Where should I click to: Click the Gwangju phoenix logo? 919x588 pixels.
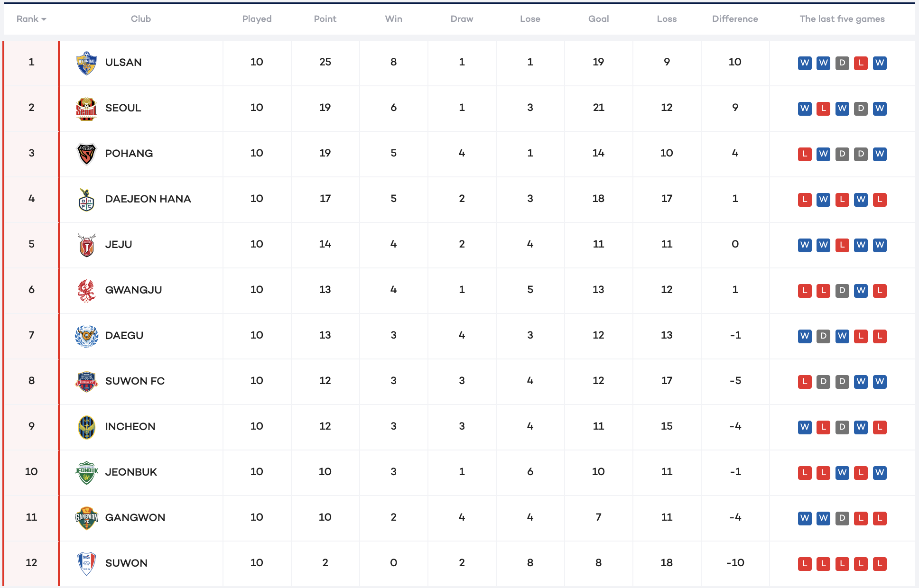click(86, 290)
